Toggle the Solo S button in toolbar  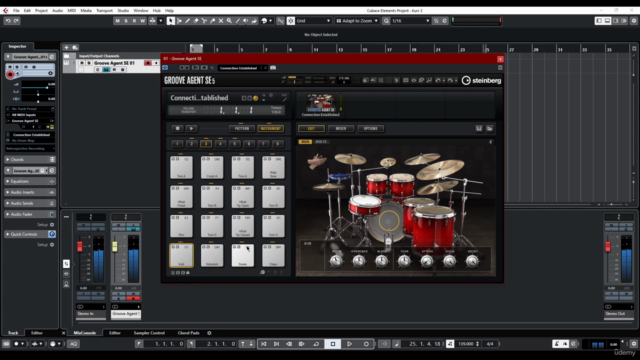[126, 21]
